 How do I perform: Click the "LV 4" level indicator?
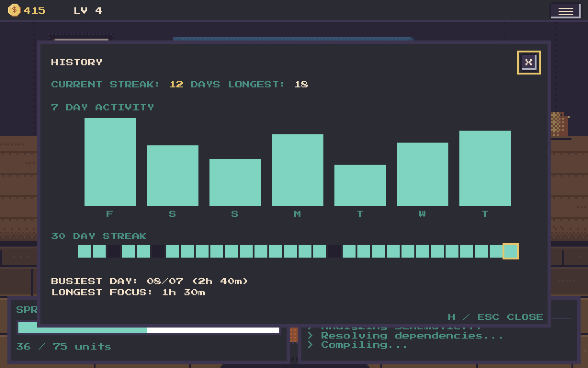(88, 11)
